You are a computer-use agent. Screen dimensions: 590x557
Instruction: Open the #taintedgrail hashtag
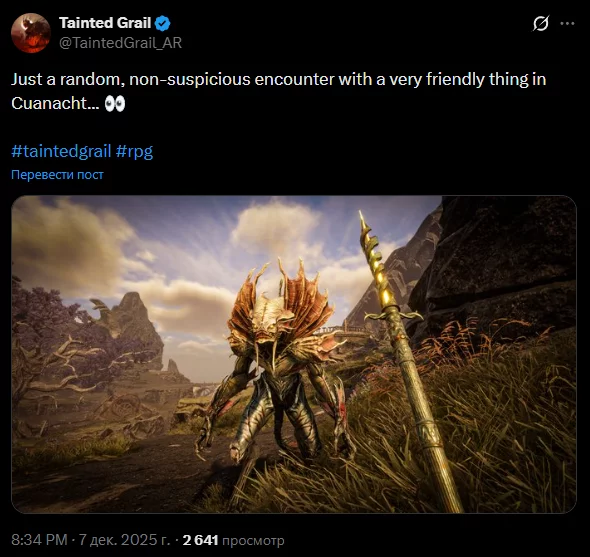(61, 151)
